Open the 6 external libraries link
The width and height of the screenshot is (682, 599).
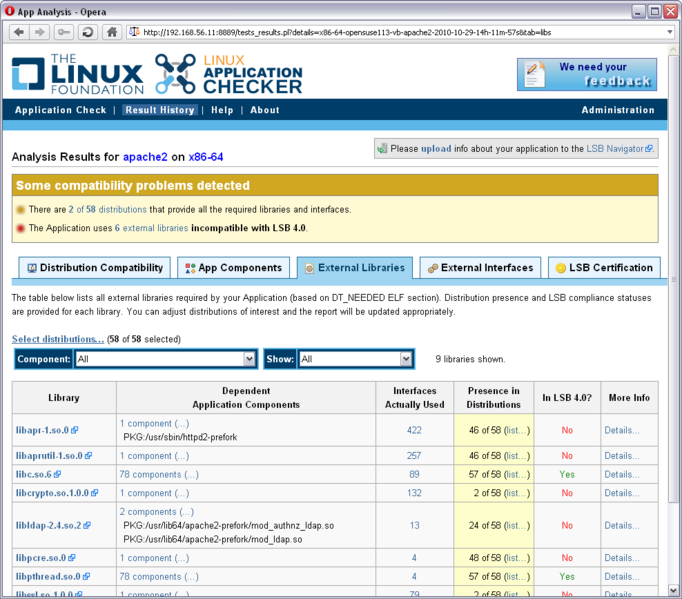click(151, 228)
